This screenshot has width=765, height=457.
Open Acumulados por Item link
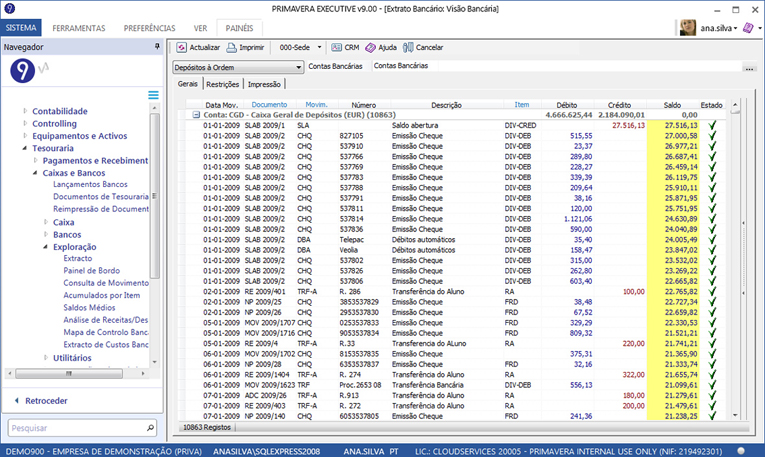pos(101,295)
